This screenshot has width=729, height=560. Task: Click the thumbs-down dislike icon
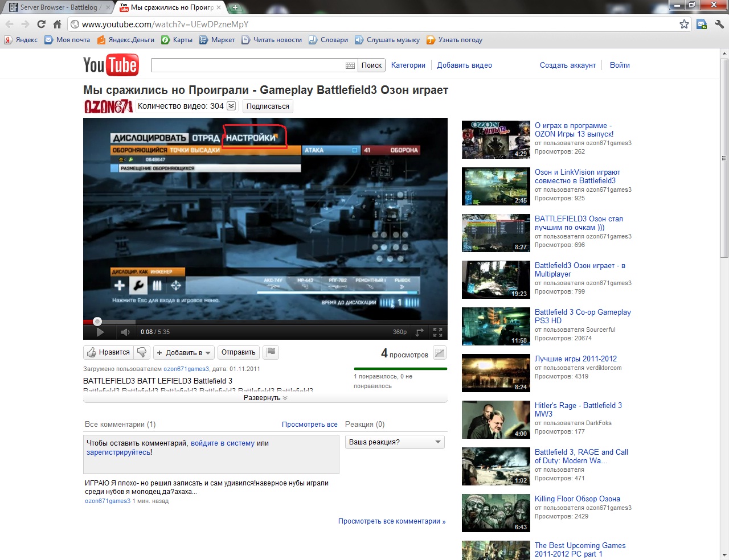pyautogui.click(x=142, y=352)
